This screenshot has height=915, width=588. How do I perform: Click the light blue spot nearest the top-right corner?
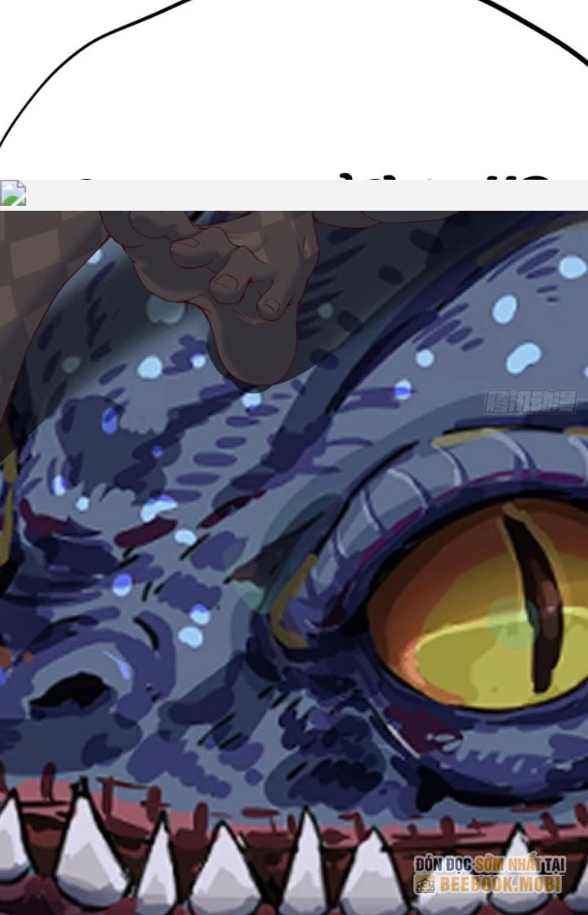pos(572,267)
